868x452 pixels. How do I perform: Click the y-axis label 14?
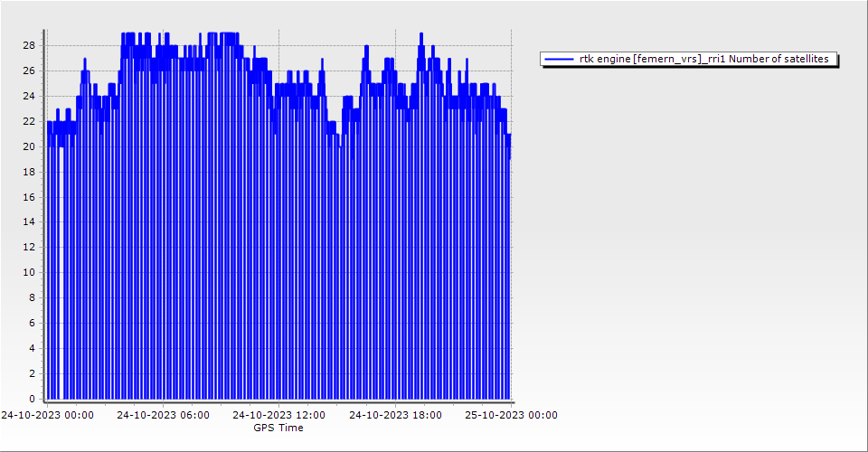pyautogui.click(x=29, y=221)
